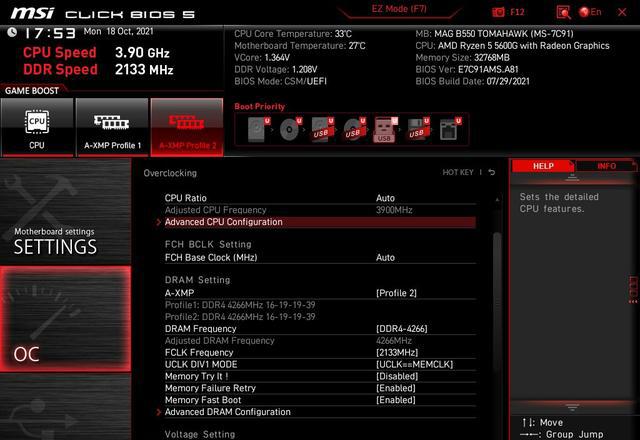Image resolution: width=640 pixels, height=440 pixels.
Task: Switch to EZ Mode (F7)
Action: point(399,9)
